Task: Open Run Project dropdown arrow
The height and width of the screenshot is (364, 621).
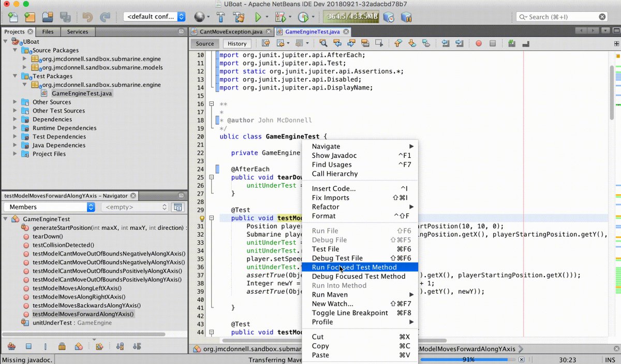Action: click(268, 17)
